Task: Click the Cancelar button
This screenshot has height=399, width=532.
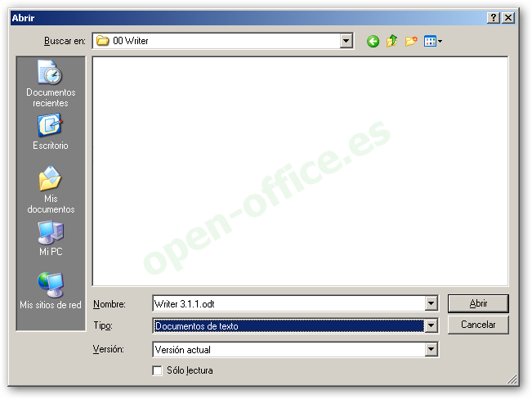Action: tap(478, 325)
